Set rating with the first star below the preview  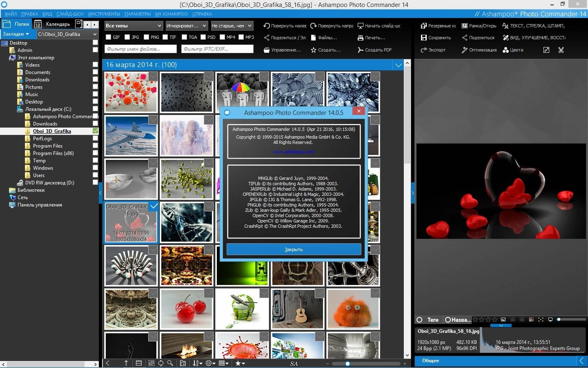[475, 320]
